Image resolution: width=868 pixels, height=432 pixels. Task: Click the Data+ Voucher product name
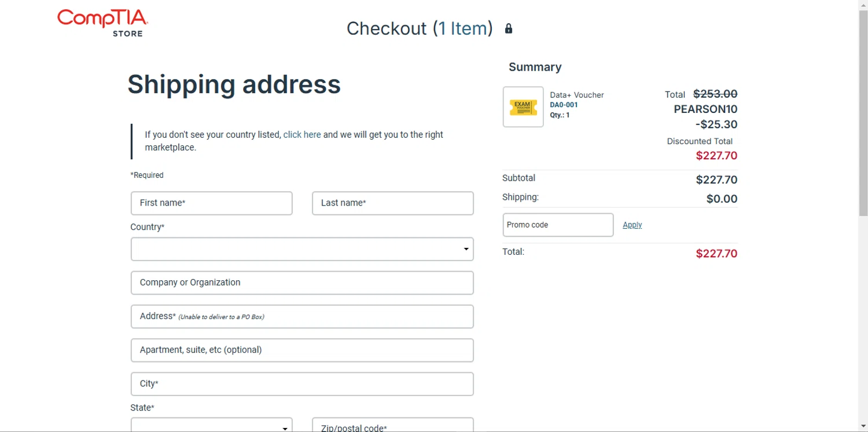click(x=576, y=95)
